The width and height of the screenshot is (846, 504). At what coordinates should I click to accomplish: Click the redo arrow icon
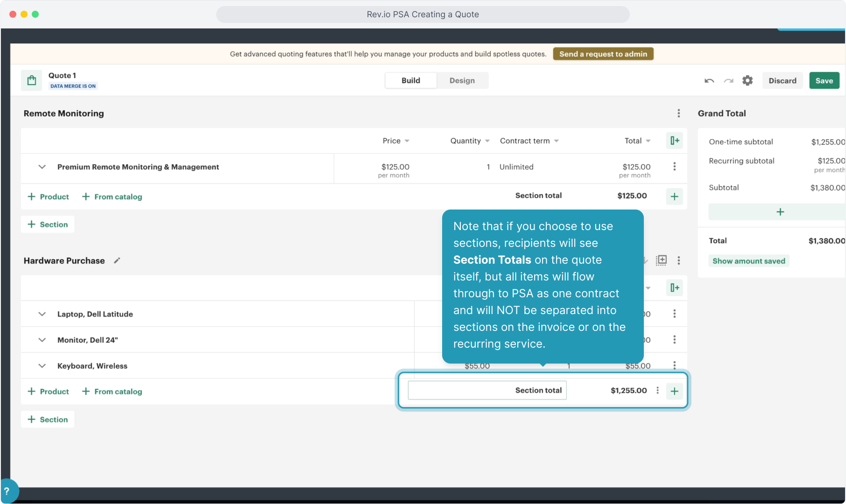pos(728,81)
